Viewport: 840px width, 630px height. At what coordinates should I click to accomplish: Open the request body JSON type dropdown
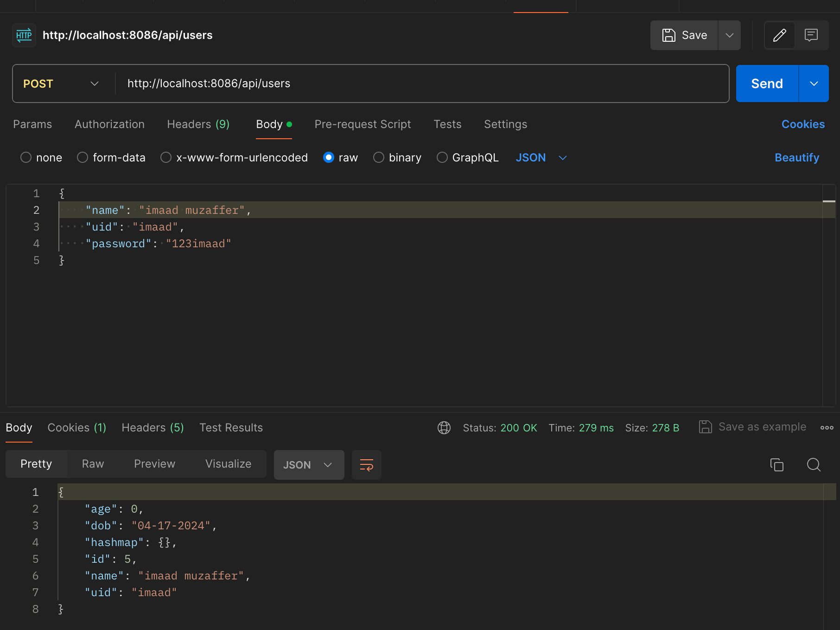(541, 158)
